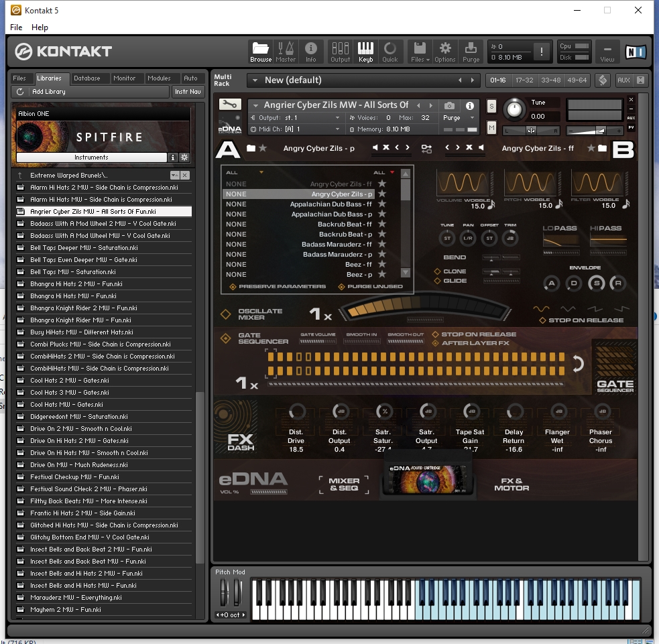659x644 pixels.
Task: Click the Info toolbar icon
Action: [x=310, y=52]
